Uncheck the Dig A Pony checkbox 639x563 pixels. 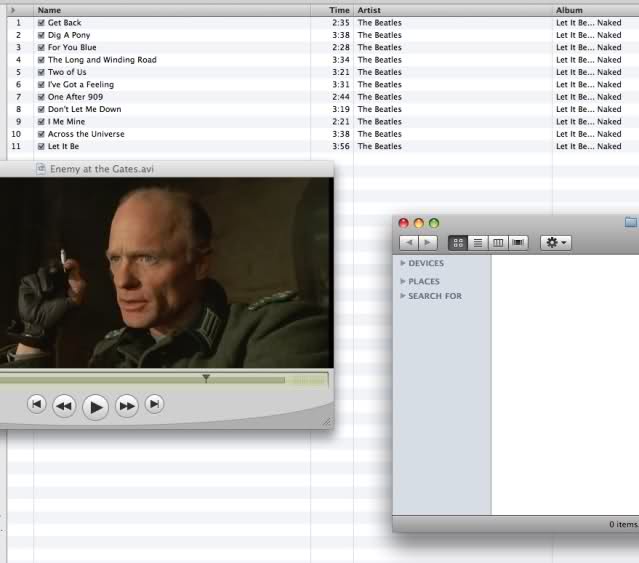[x=41, y=35]
